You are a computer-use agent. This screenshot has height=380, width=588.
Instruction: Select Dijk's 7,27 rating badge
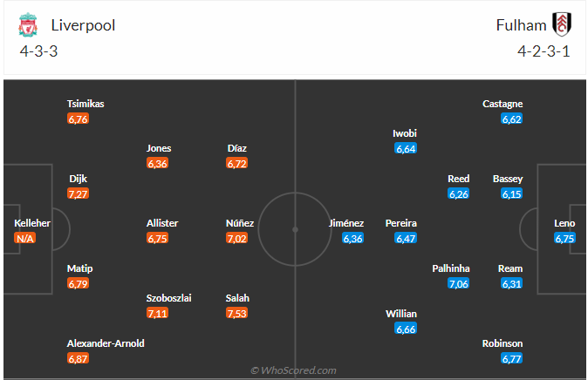point(79,193)
